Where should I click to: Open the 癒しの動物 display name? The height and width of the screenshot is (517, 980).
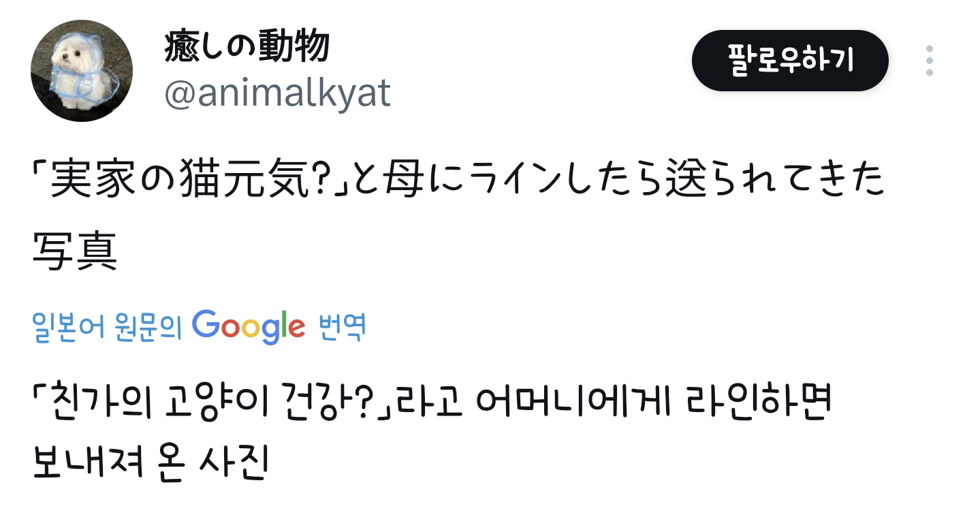click(x=247, y=48)
